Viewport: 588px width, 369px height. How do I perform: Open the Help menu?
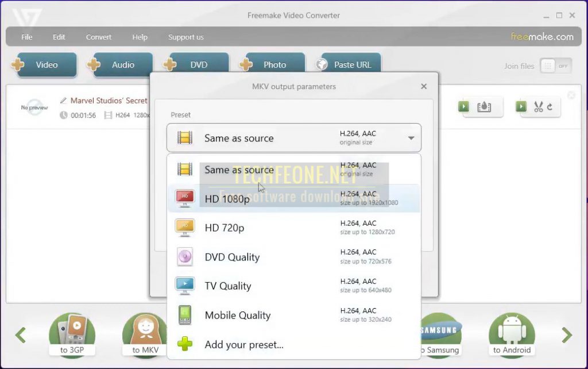point(140,37)
